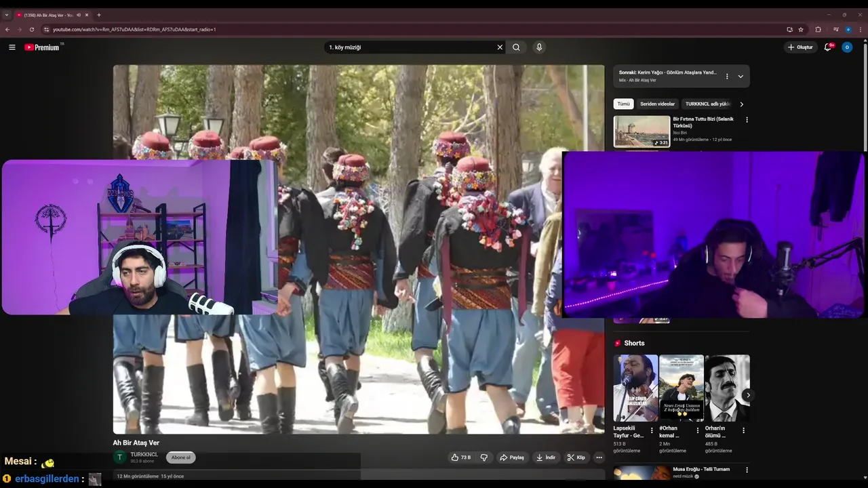Open Bir Fırtına Tuttu Bizi video title
868x488 pixels.
pos(703,122)
